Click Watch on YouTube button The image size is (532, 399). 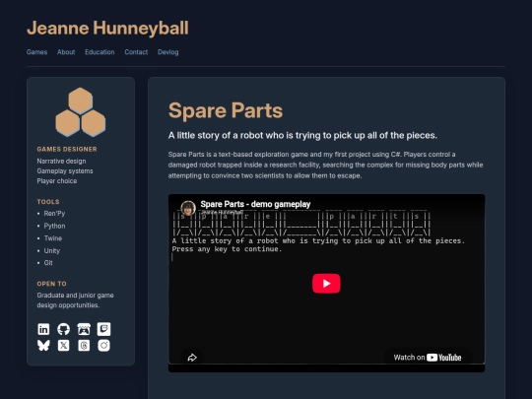click(428, 358)
